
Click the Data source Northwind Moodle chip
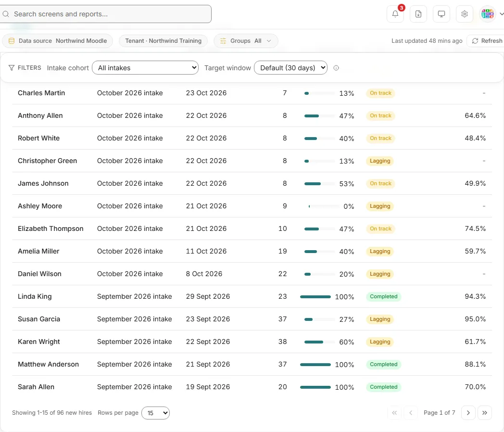pyautogui.click(x=58, y=41)
